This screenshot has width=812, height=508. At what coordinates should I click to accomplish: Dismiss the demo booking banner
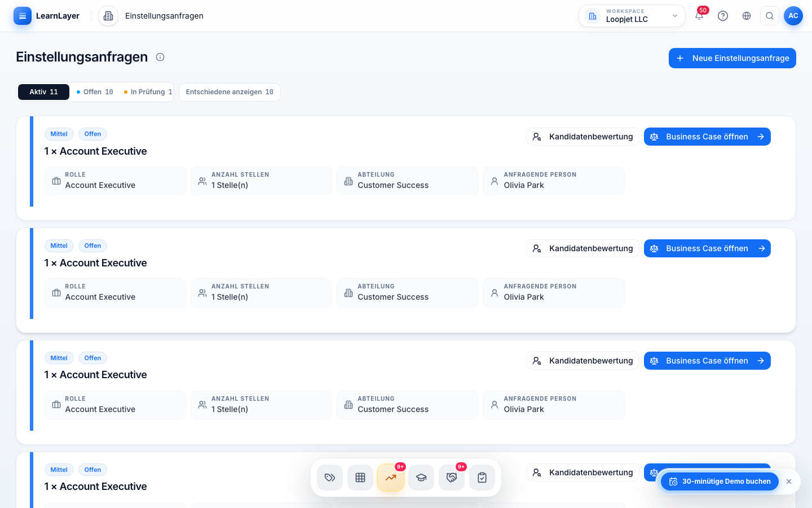click(x=789, y=481)
